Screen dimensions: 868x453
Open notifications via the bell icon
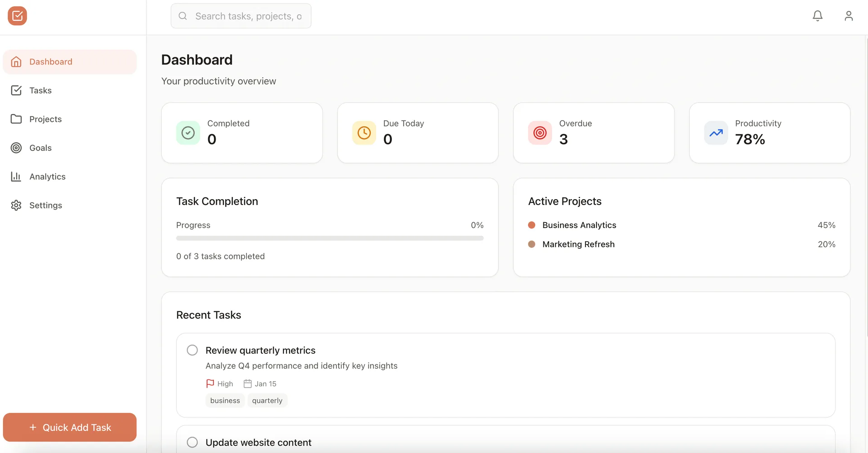pyautogui.click(x=817, y=16)
